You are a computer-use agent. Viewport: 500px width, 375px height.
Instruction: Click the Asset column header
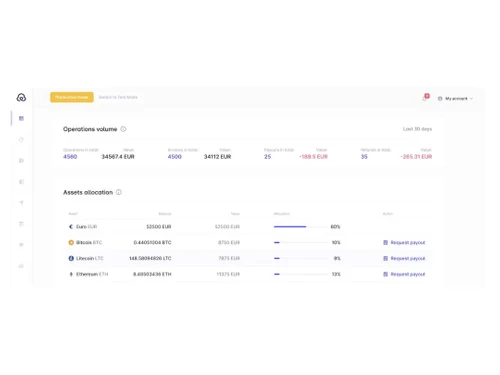pos(73,214)
